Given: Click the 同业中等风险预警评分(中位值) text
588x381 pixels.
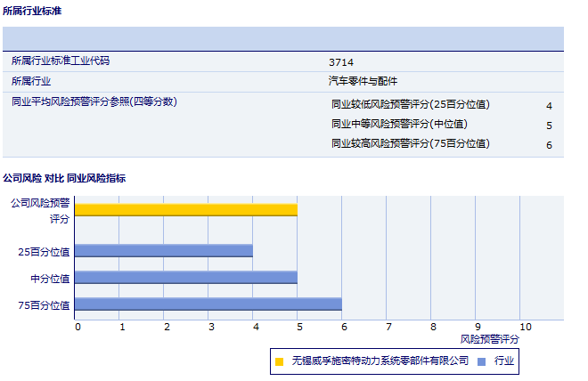Looking at the screenshot, I should point(399,124).
